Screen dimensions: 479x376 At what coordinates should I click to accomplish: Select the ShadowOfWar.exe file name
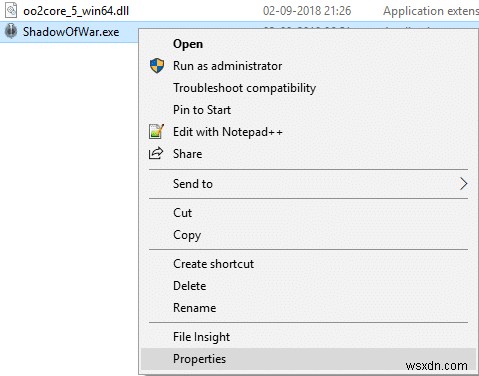71,32
